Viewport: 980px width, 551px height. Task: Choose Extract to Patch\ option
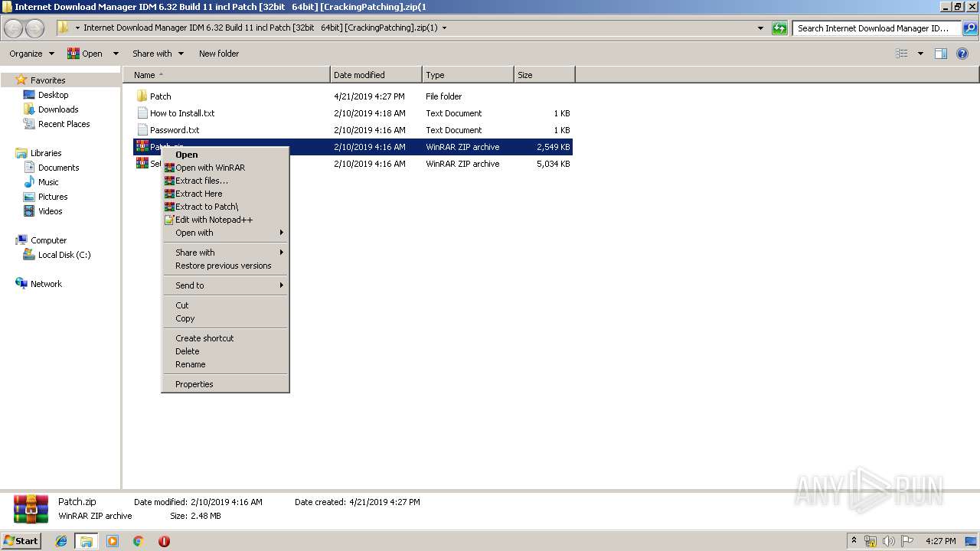(x=226, y=207)
